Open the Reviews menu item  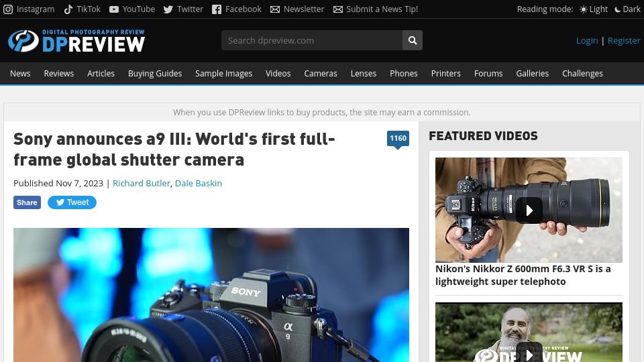point(59,74)
